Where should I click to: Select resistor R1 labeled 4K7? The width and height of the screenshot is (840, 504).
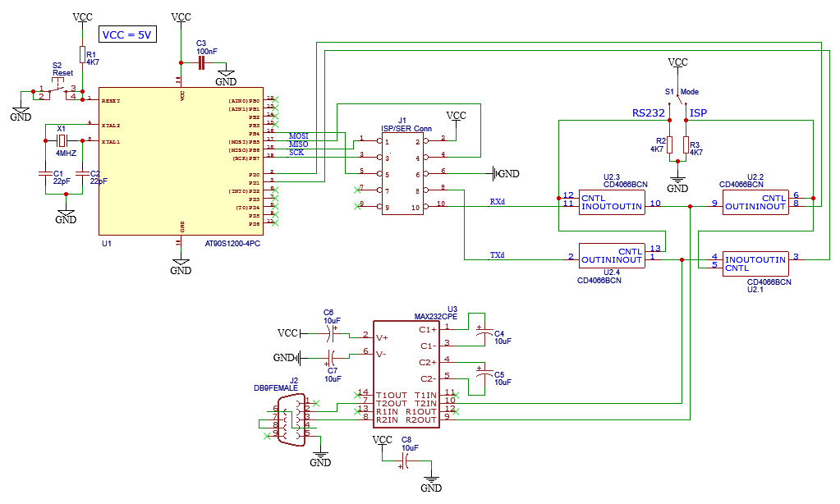81,56
